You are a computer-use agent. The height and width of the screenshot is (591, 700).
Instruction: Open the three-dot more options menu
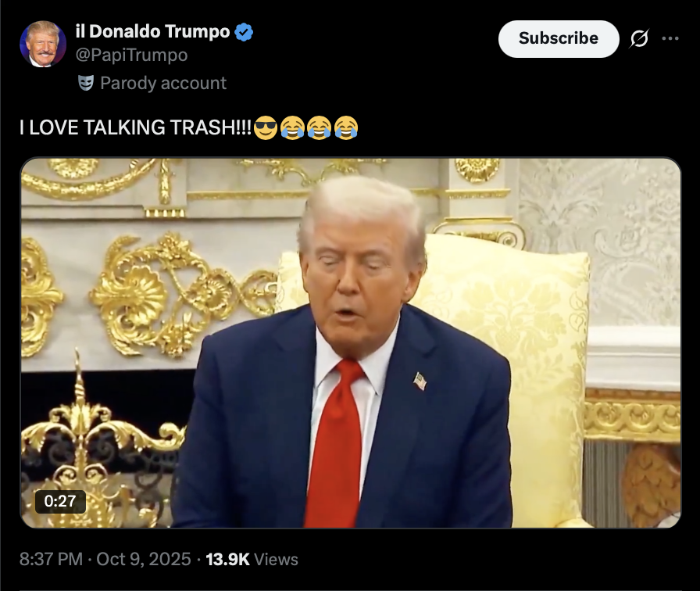pos(670,39)
